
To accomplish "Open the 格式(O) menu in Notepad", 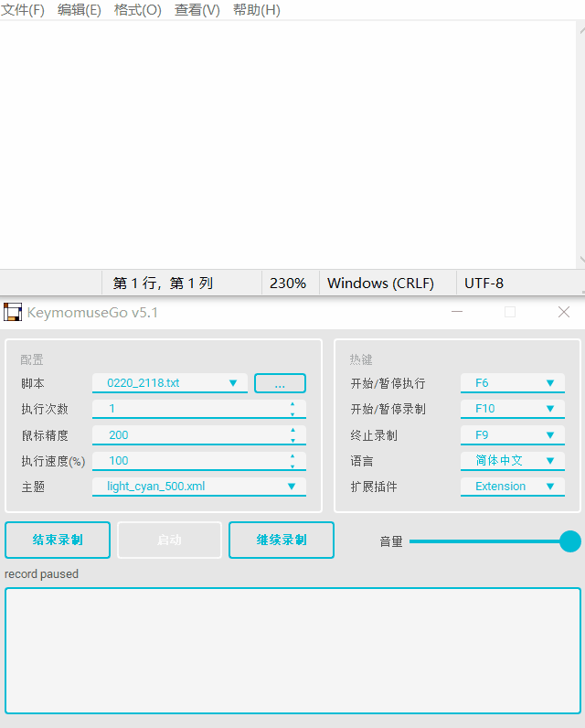I will coord(138,10).
